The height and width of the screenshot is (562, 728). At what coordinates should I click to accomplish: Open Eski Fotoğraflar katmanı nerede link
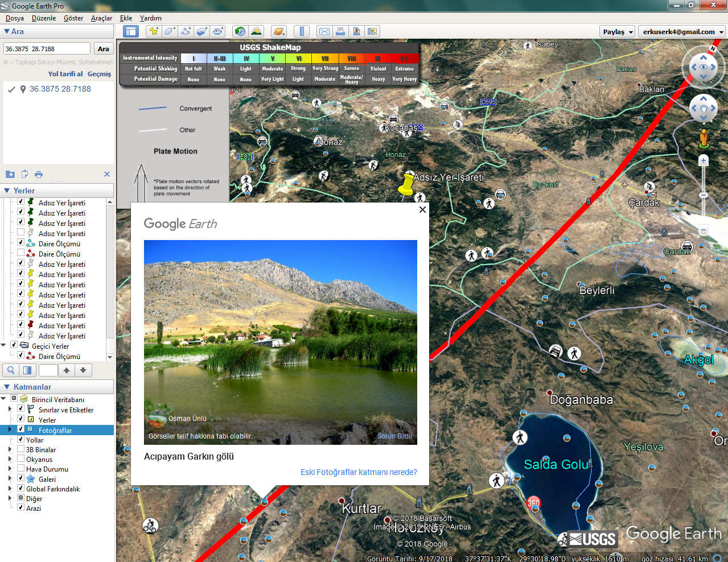(359, 472)
